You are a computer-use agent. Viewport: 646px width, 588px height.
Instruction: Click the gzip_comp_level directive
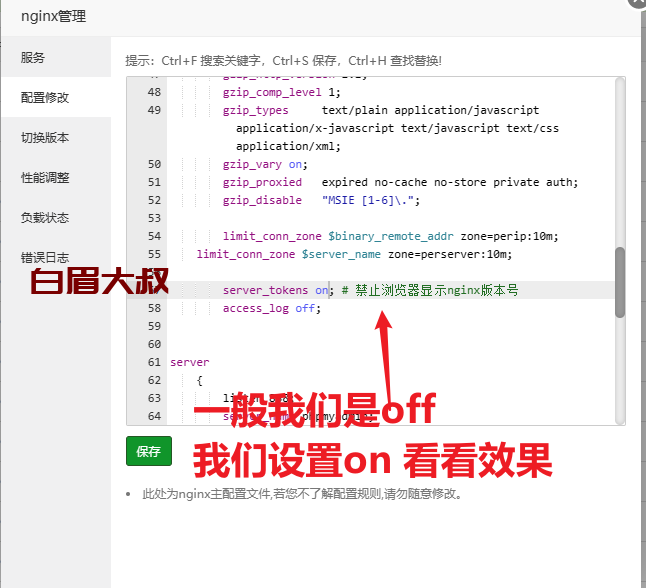272,92
